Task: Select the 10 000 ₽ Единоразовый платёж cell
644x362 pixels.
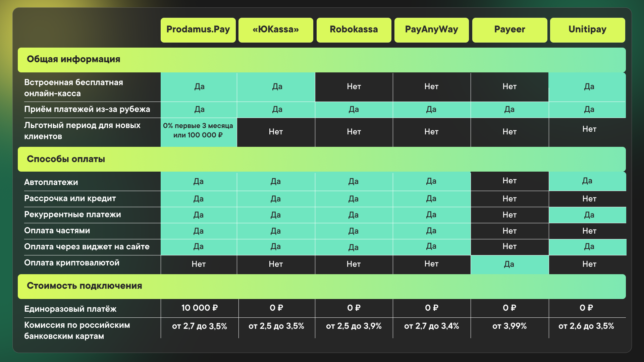Action: (x=200, y=308)
